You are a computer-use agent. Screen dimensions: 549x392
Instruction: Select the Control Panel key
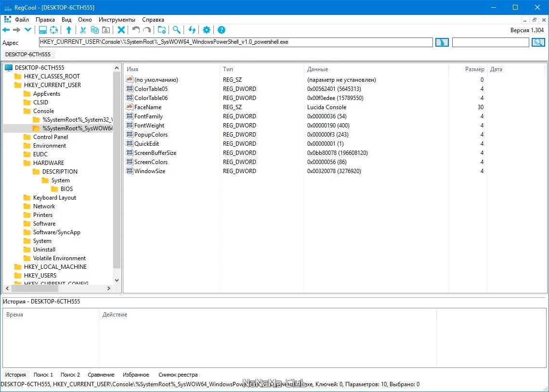pyautogui.click(x=51, y=137)
